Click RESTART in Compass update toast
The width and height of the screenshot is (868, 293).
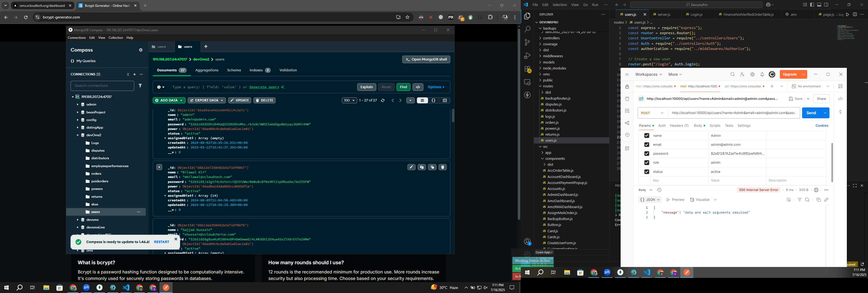coord(161,242)
